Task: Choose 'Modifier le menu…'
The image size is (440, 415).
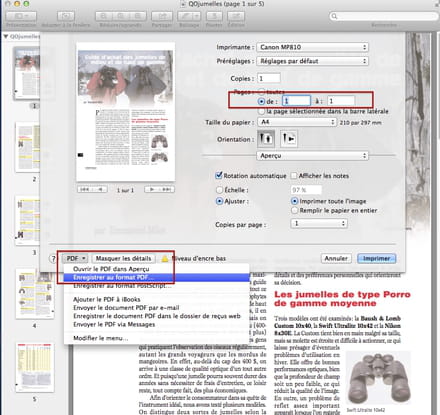Action: point(157,338)
